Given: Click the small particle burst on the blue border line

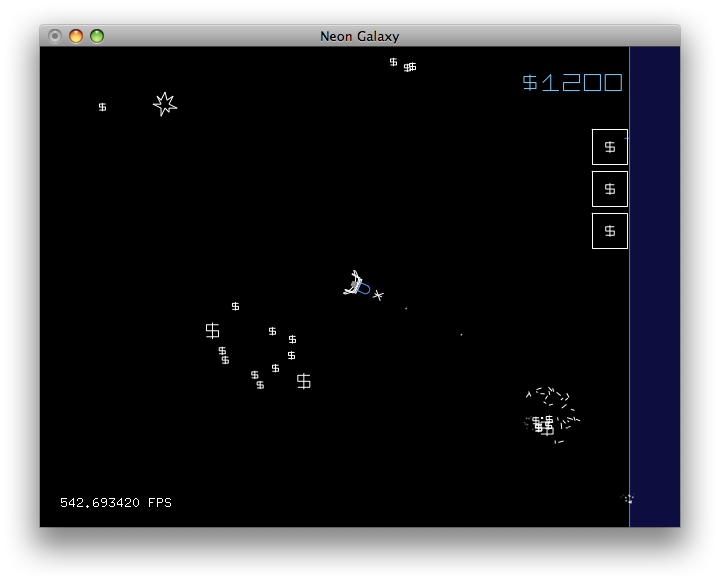Looking at the screenshot, I should (628, 498).
